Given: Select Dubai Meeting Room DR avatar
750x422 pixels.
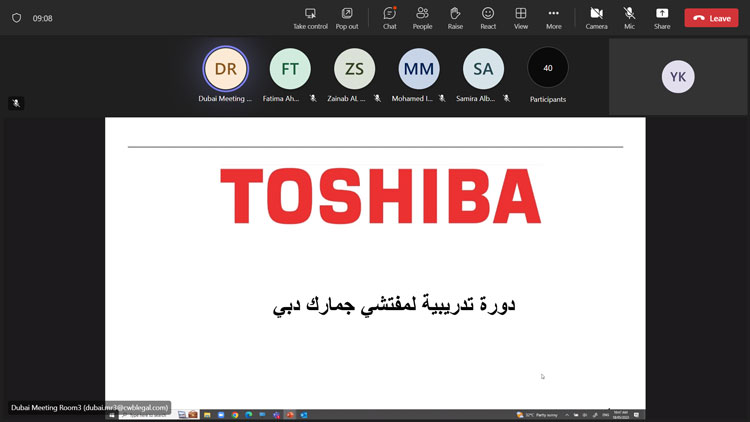Looking at the screenshot, I should 225,69.
